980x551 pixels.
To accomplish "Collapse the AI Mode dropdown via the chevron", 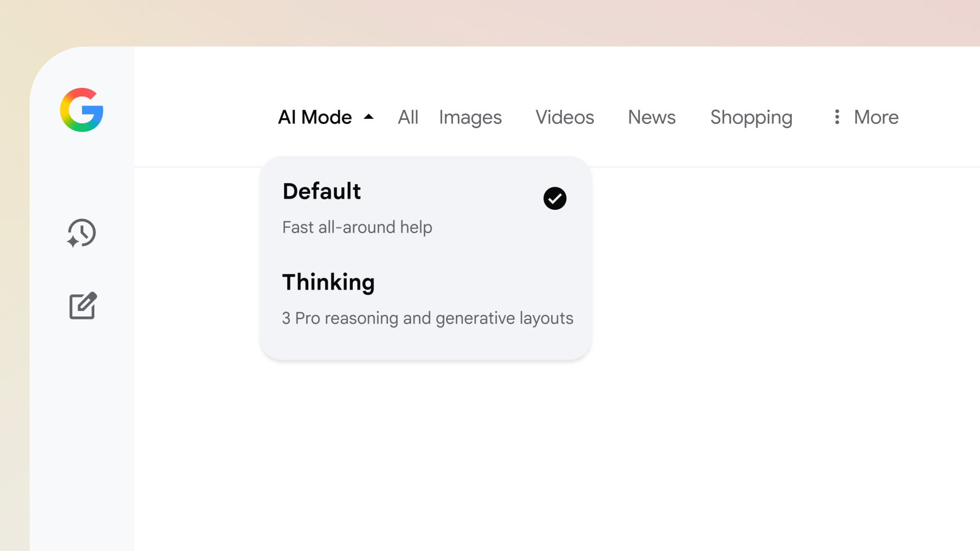I will [369, 116].
